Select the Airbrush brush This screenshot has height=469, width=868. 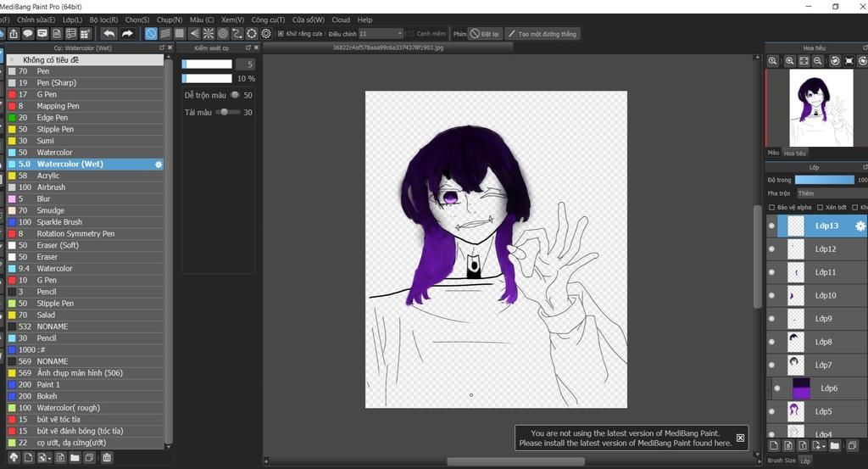coord(86,187)
